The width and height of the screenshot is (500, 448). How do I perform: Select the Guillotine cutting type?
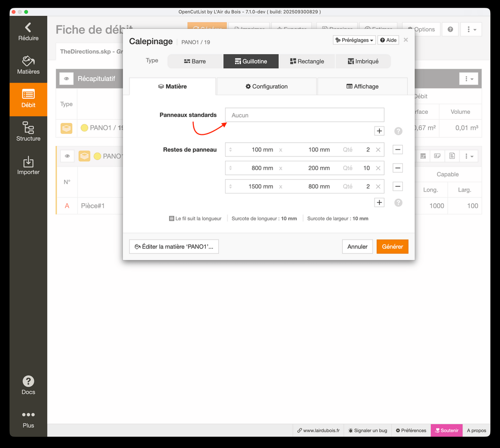pos(251,61)
